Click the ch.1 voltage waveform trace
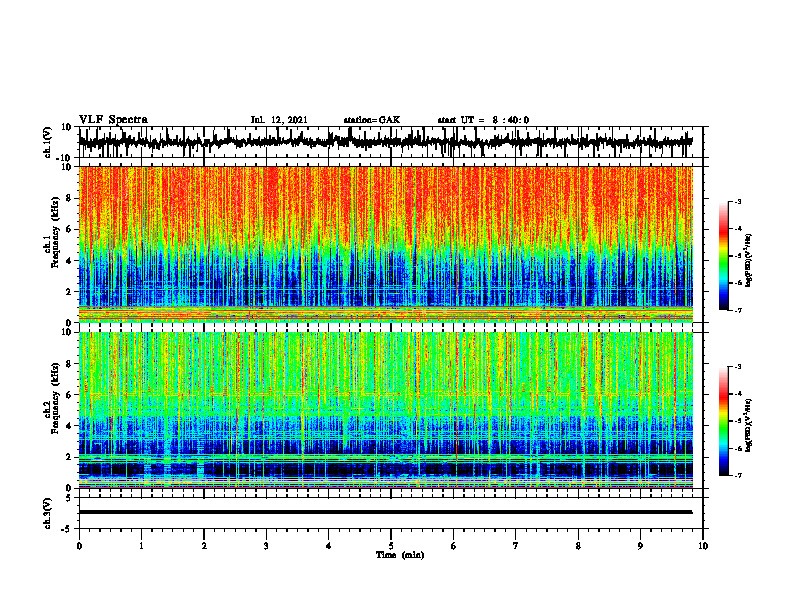The height and width of the screenshot is (612, 792). tap(385, 142)
